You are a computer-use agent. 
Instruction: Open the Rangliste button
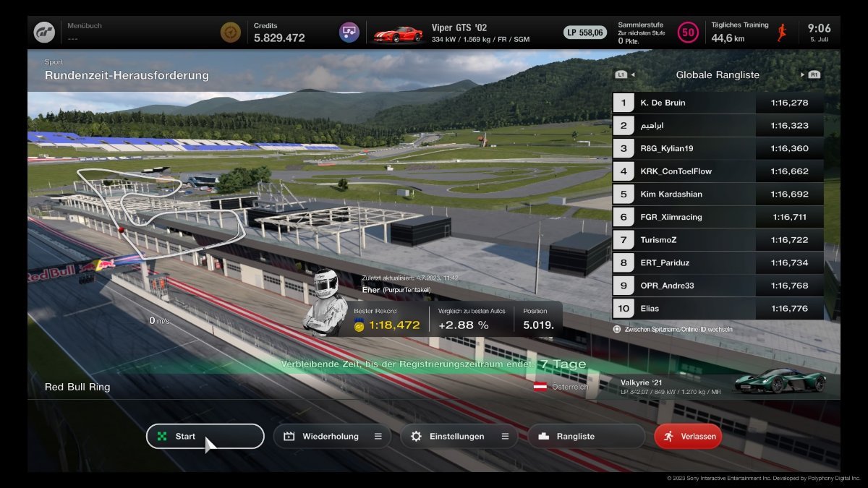[x=586, y=437]
